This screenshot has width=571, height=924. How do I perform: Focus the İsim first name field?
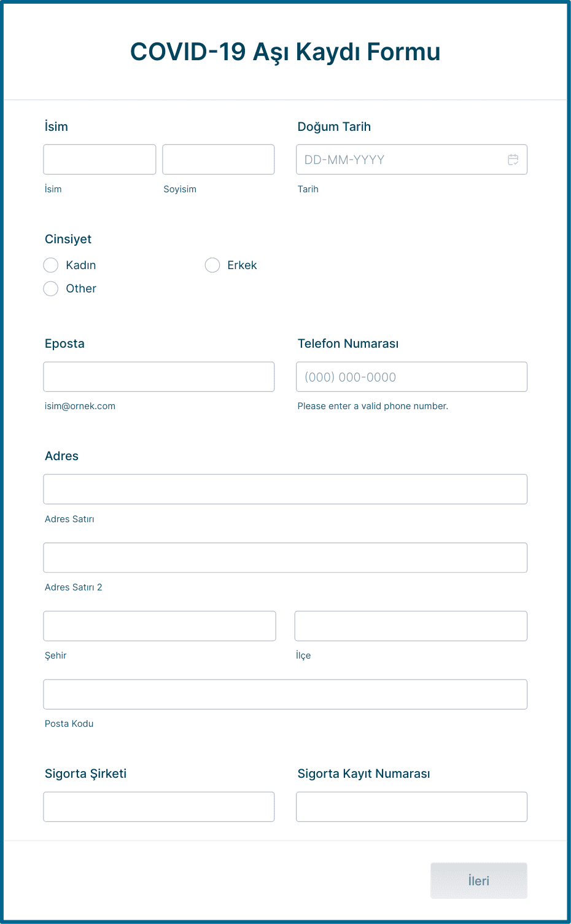[99, 160]
